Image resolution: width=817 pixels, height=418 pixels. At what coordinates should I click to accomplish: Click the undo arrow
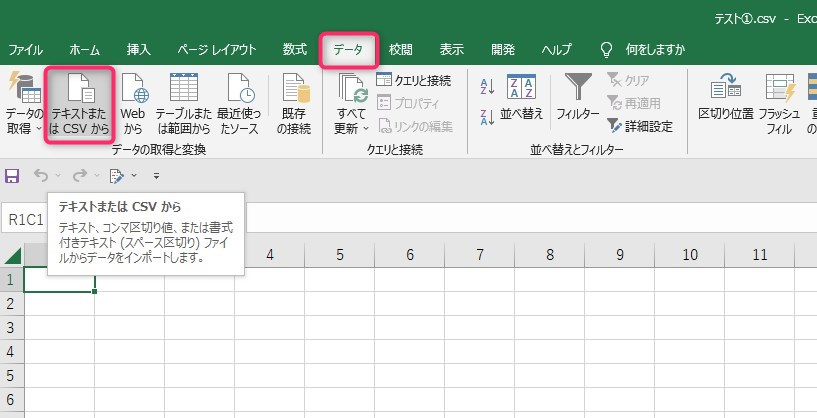coord(41,176)
